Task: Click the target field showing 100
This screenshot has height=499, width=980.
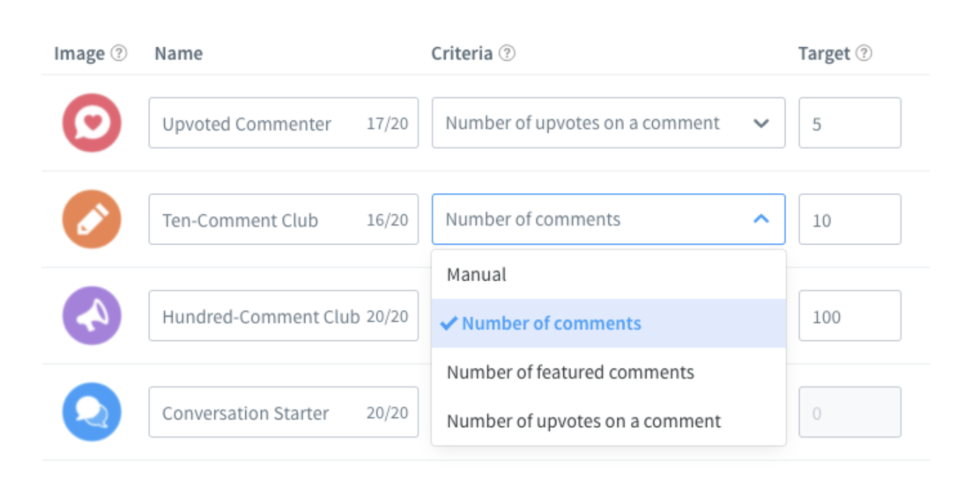Action: [x=849, y=316]
